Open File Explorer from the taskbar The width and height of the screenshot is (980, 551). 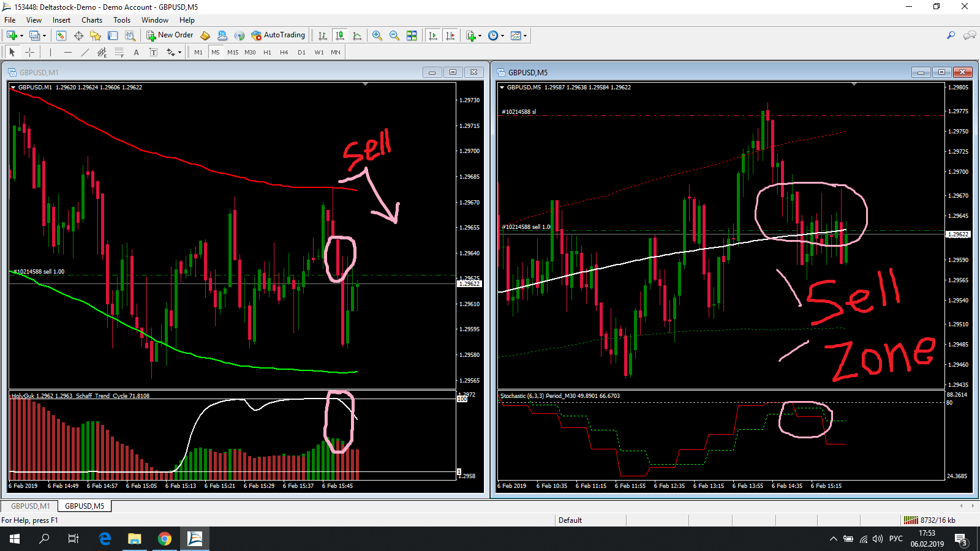pyautogui.click(x=134, y=539)
